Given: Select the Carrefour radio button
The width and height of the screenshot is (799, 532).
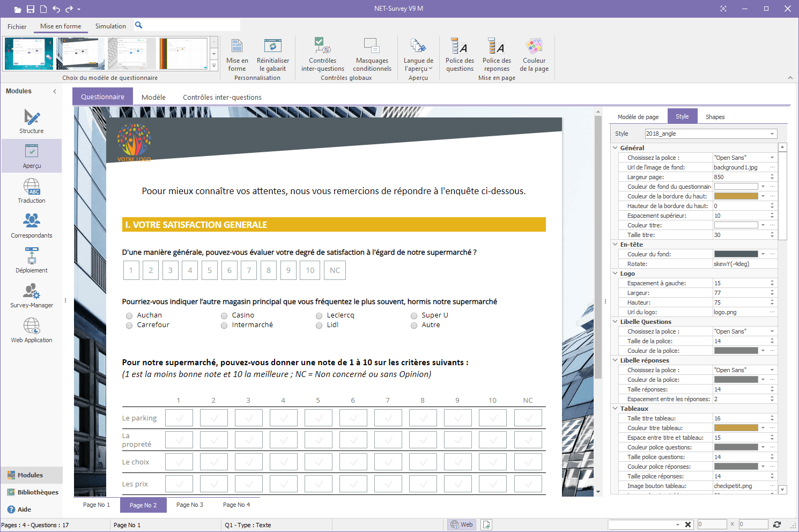Looking at the screenshot, I should (129, 326).
